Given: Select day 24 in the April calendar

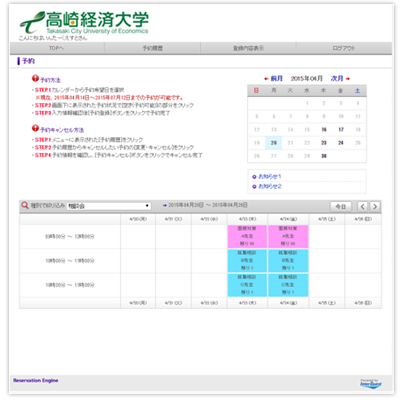Looking at the screenshot, I should click(341, 143).
